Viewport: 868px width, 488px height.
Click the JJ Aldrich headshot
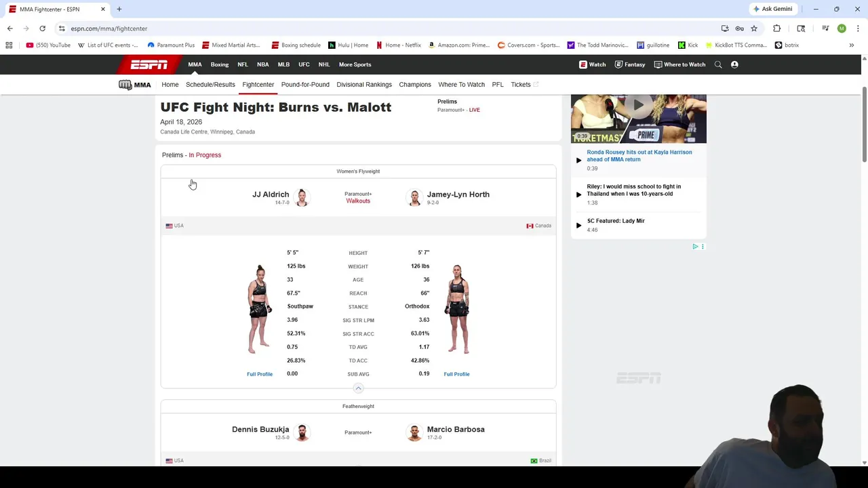coord(302,197)
